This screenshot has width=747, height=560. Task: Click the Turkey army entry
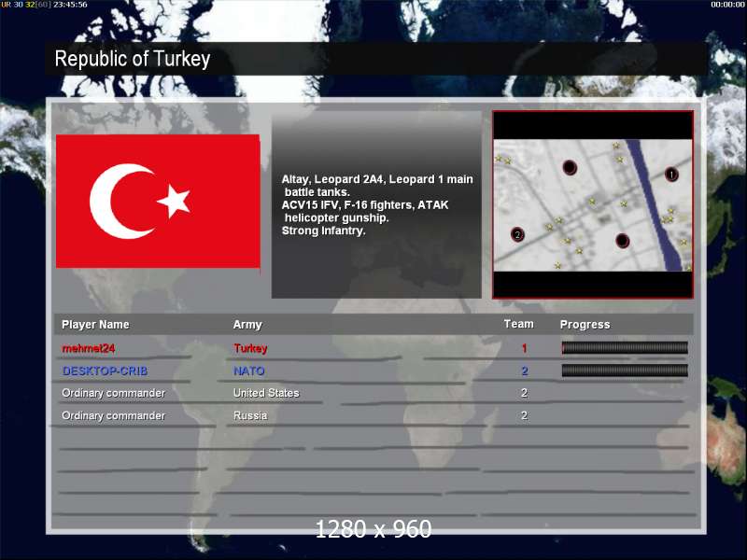250,348
